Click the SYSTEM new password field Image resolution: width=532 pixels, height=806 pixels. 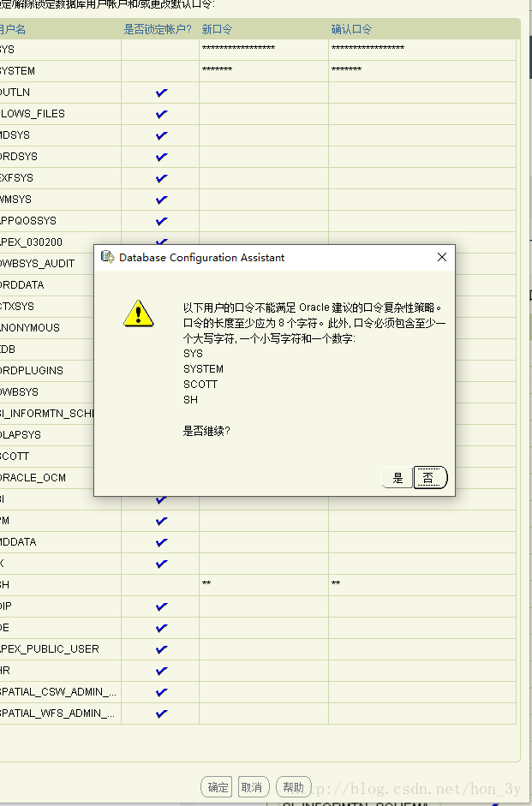click(264, 71)
